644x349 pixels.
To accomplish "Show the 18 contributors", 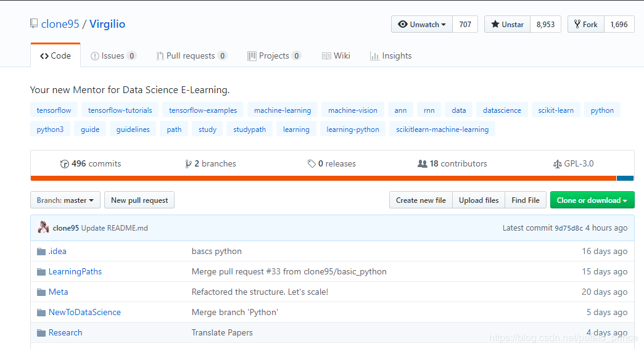I will (452, 163).
